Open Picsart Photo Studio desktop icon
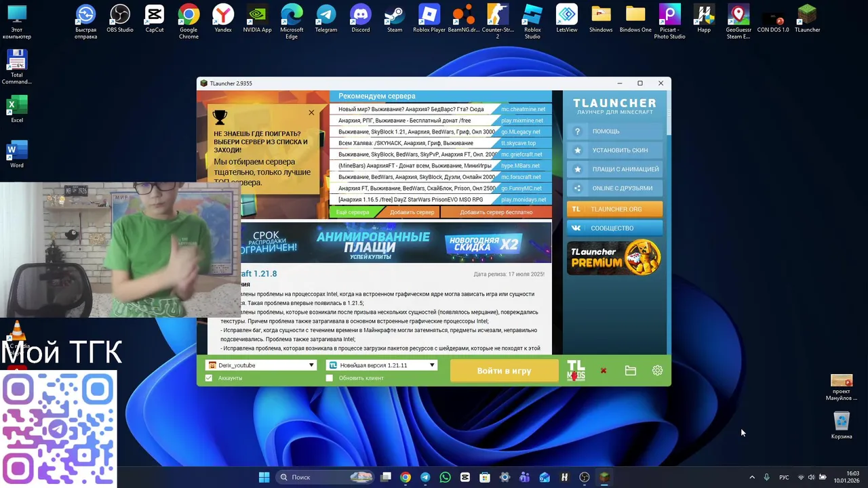868x488 pixels. [670, 22]
